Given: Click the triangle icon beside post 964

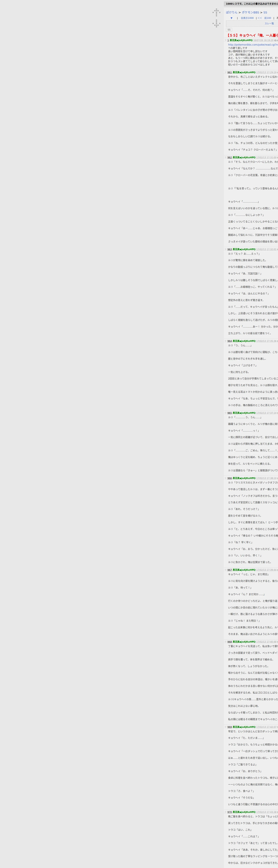Looking at the screenshot, I should (x=226, y=341).
